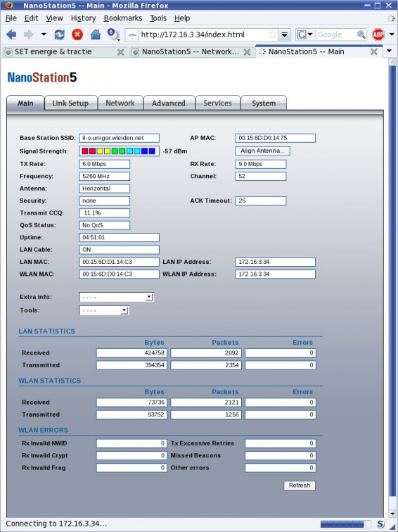This screenshot has height=532, width=398.
Task: Close the SET energie & tractie tab
Action: (x=120, y=52)
